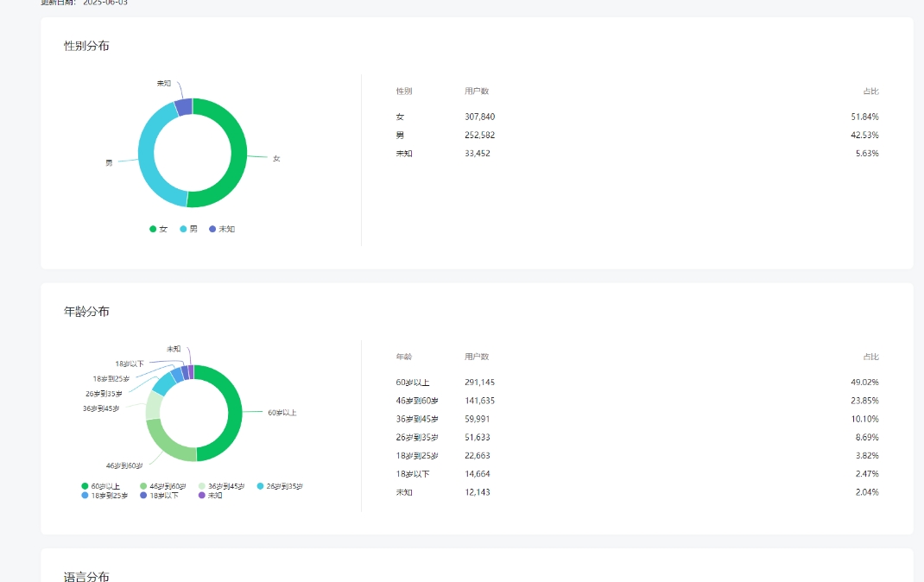
Task: Click 60岁以上 segment of age donut
Action: tap(233, 413)
